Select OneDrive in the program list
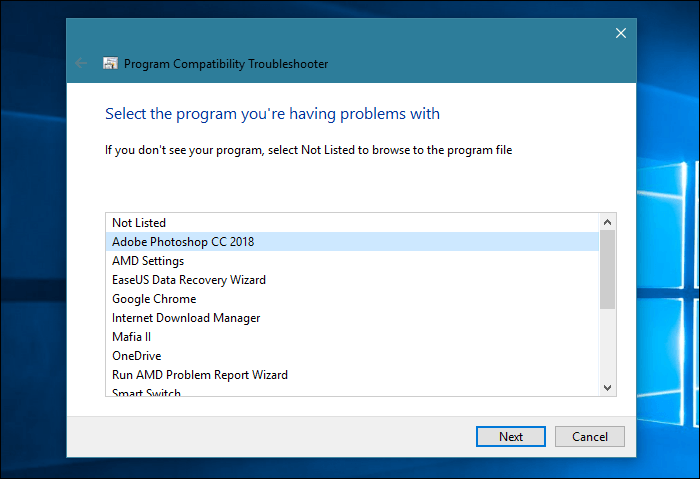 coord(136,356)
